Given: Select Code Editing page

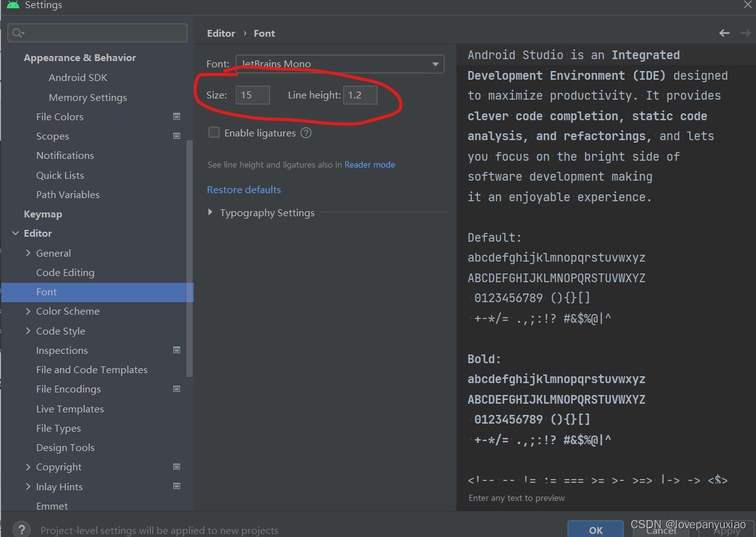Looking at the screenshot, I should tap(65, 272).
